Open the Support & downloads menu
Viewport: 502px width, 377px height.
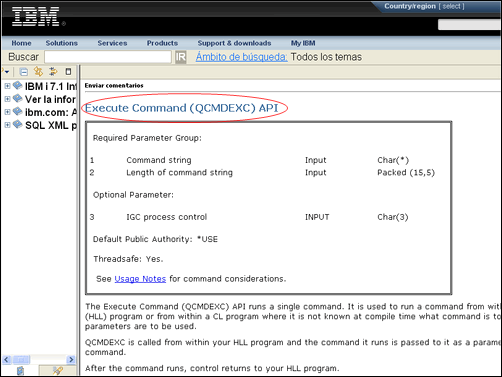tap(234, 43)
